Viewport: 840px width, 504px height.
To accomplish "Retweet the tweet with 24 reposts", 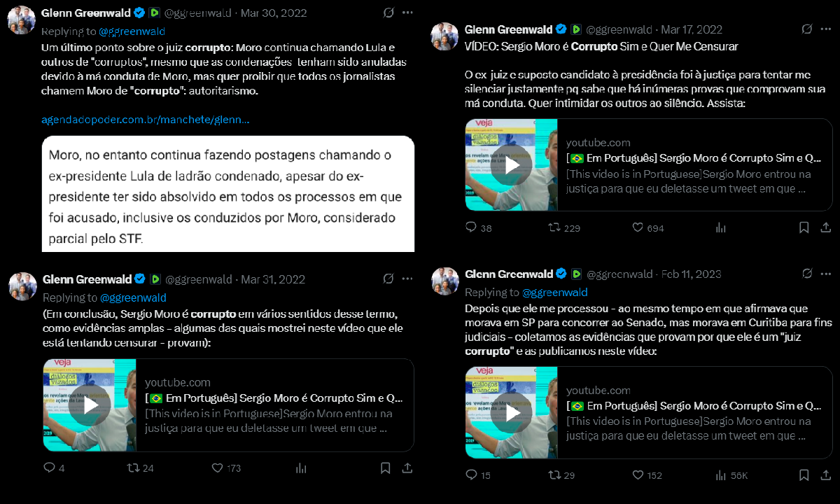I will (132, 468).
